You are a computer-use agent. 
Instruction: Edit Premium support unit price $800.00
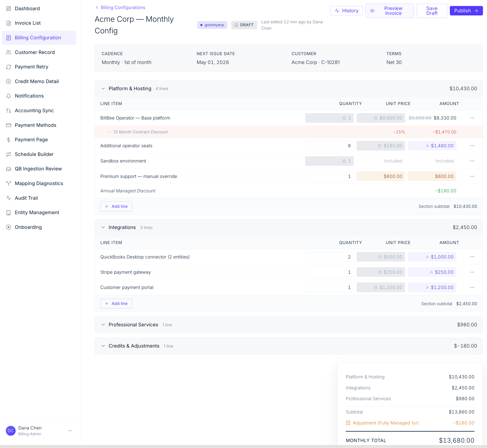381,176
